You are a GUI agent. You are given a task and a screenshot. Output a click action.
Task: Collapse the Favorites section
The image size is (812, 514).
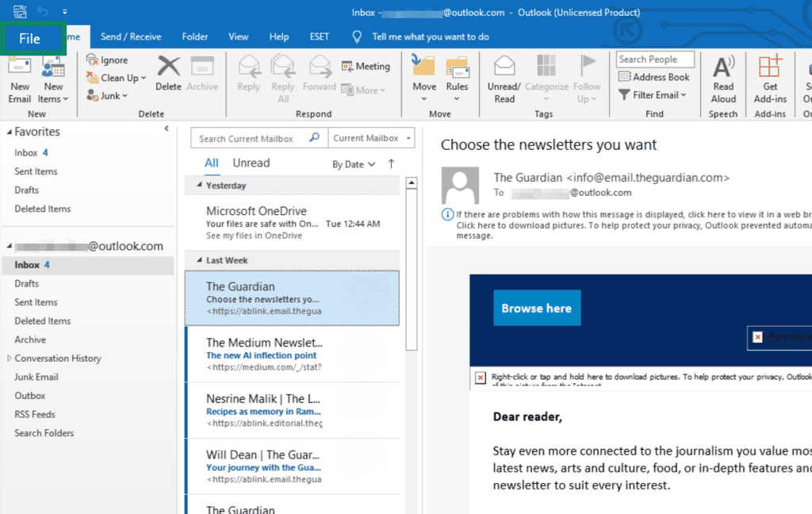(x=9, y=132)
